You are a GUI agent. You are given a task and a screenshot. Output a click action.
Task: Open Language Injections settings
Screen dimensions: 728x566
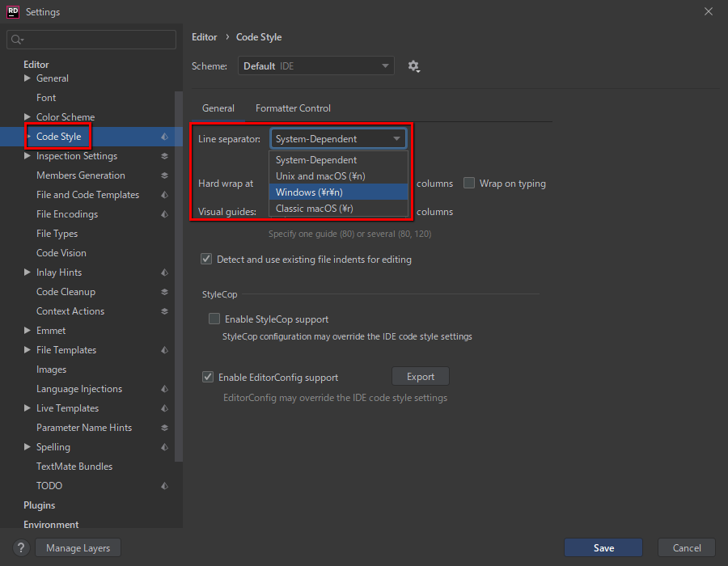click(x=79, y=389)
